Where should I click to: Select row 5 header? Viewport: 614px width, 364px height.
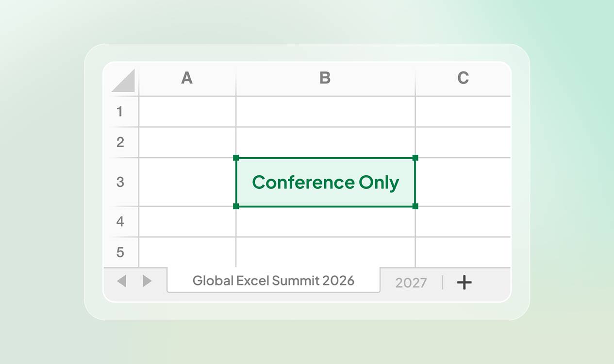120,252
